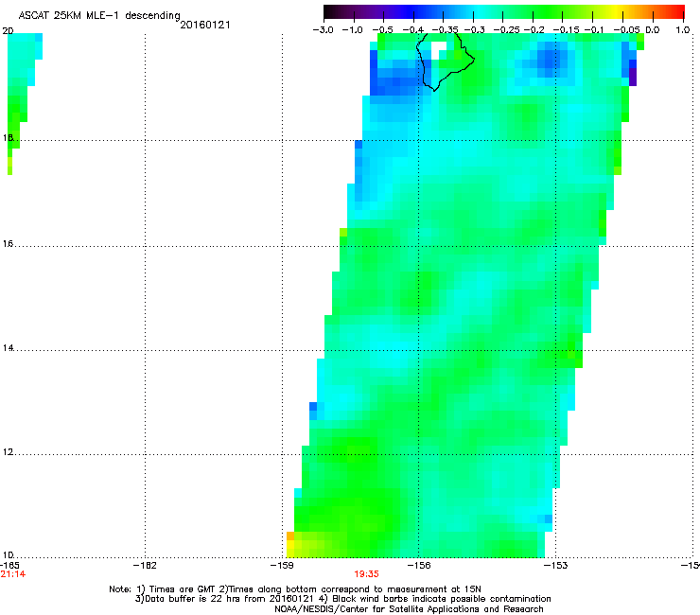
Task: Click the orange data cell at the swath's southwest corner
Action: pyautogui.click(x=290, y=536)
